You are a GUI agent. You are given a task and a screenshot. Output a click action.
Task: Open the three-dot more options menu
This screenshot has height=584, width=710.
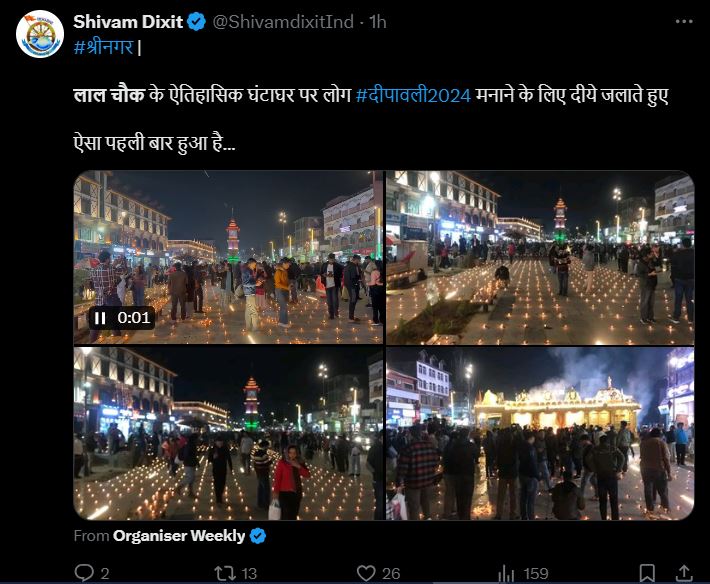[x=684, y=21]
